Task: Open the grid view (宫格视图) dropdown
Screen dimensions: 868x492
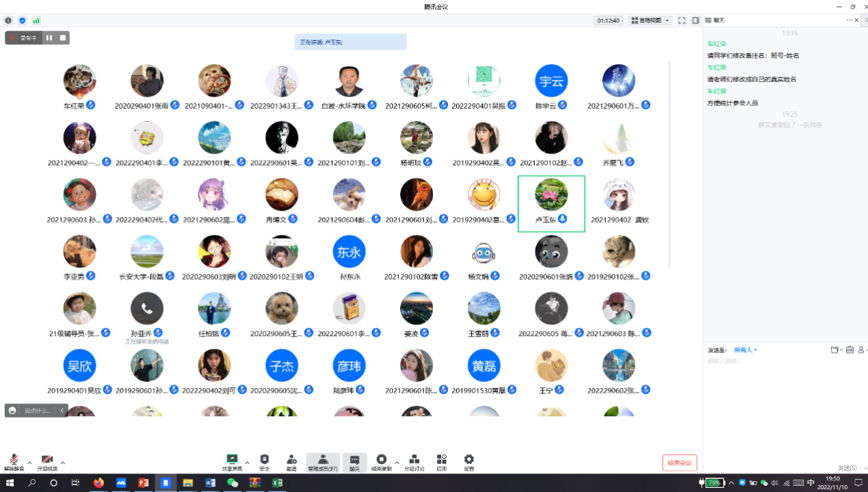Action: tap(650, 21)
